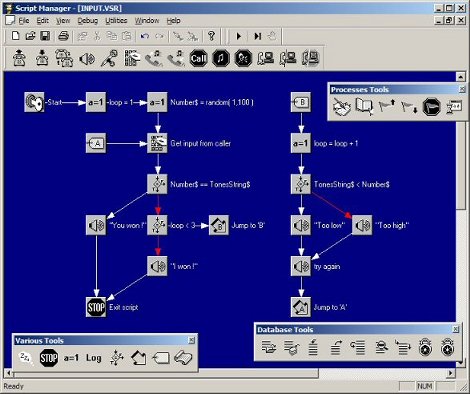
Task: Click the open book icon in Processes Tools
Action: pyautogui.click(x=364, y=106)
